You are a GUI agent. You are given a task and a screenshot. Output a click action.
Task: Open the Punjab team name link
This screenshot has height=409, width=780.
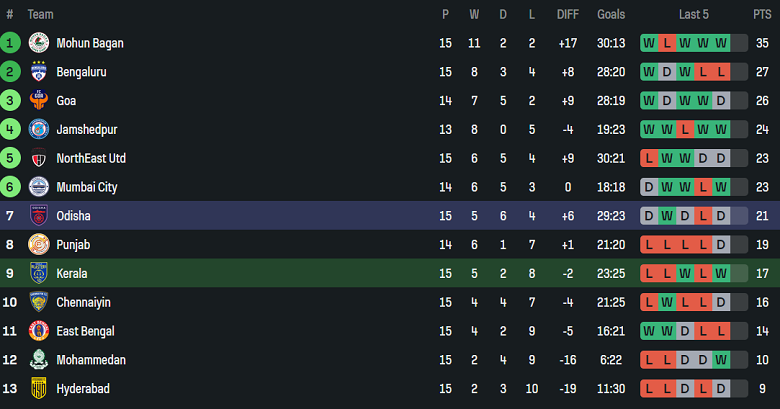[x=73, y=245]
